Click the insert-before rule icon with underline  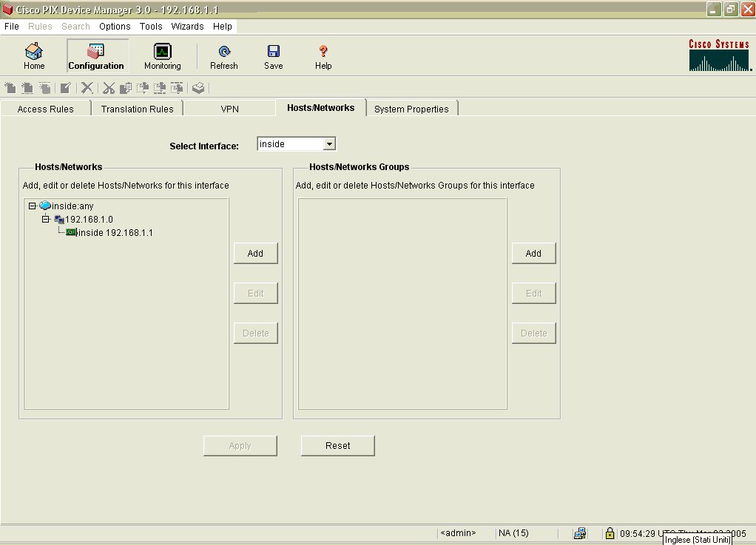27,88
